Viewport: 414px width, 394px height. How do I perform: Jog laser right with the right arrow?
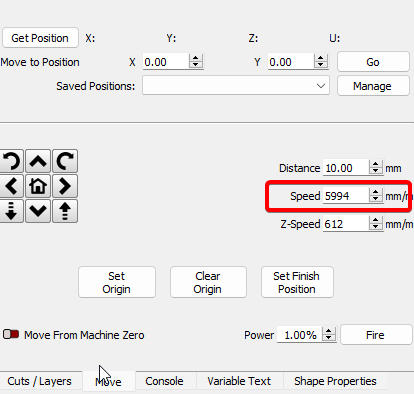click(65, 186)
